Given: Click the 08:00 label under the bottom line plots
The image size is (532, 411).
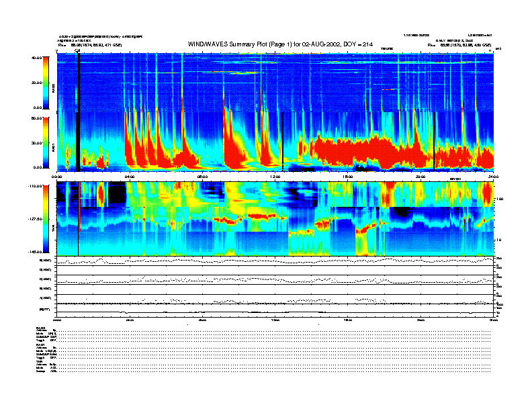Looking at the screenshot, I should [x=202, y=320].
